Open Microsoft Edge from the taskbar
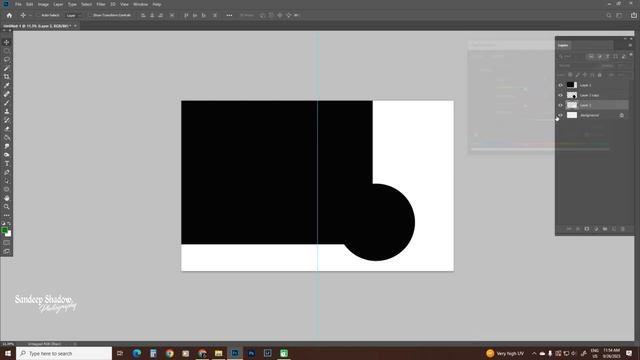 [x=137, y=353]
